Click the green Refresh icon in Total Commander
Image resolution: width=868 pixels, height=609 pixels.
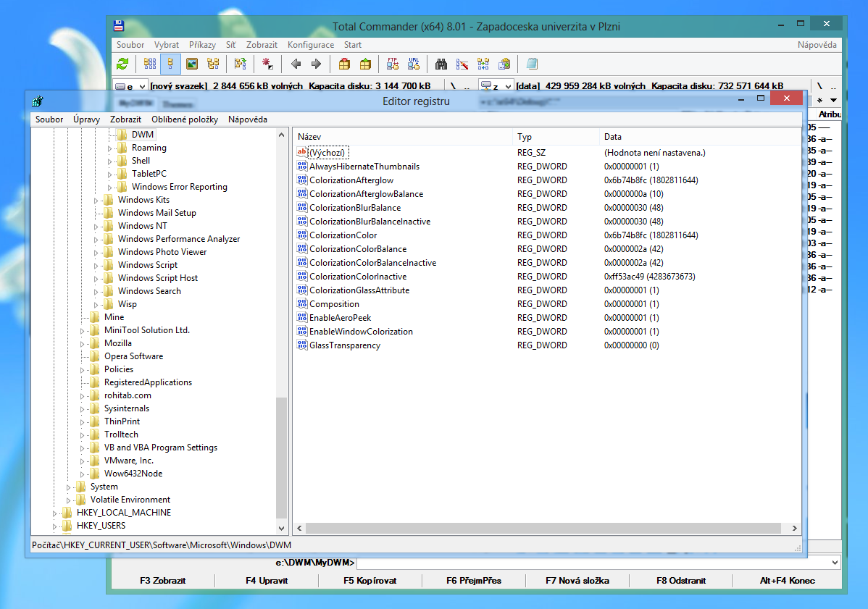click(x=122, y=64)
